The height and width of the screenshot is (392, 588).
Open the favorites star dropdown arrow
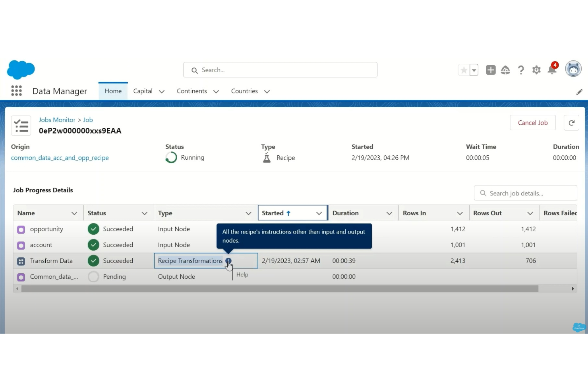[473, 70]
